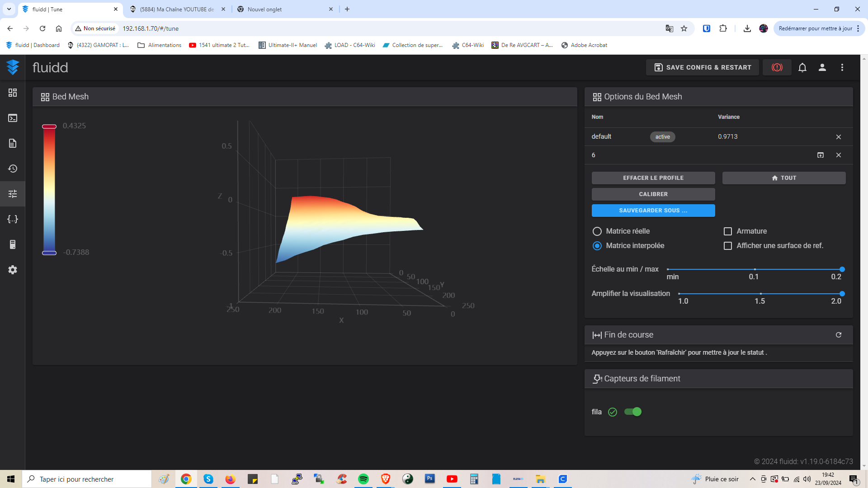Expand the browser tab search arrow
This screenshot has height=488, width=868.
pos(9,9)
